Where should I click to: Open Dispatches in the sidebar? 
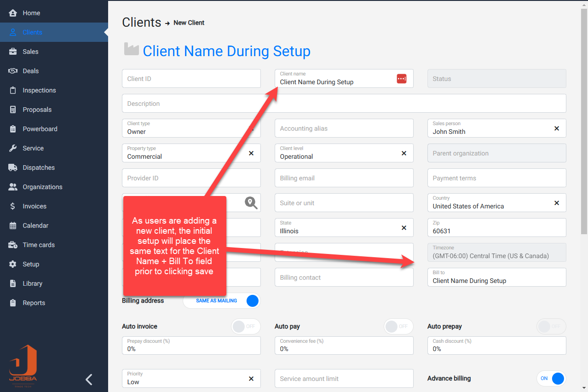pos(39,167)
